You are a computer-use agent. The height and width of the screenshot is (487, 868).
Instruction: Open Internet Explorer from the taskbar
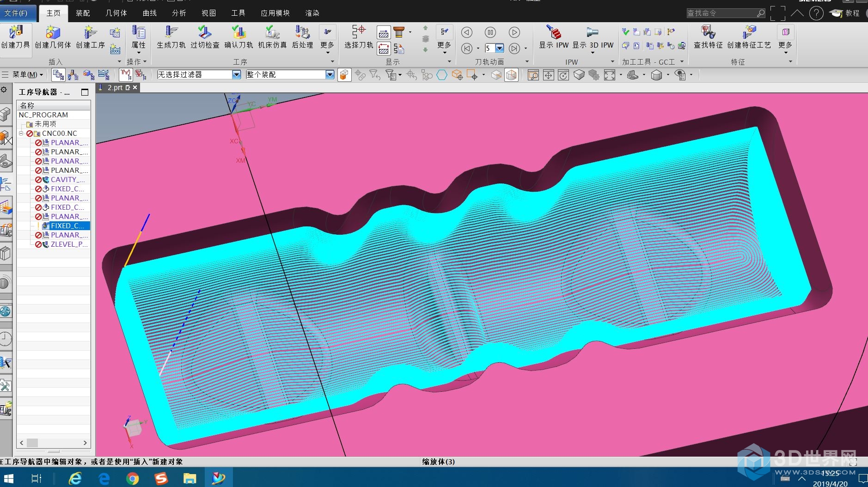coord(75,478)
